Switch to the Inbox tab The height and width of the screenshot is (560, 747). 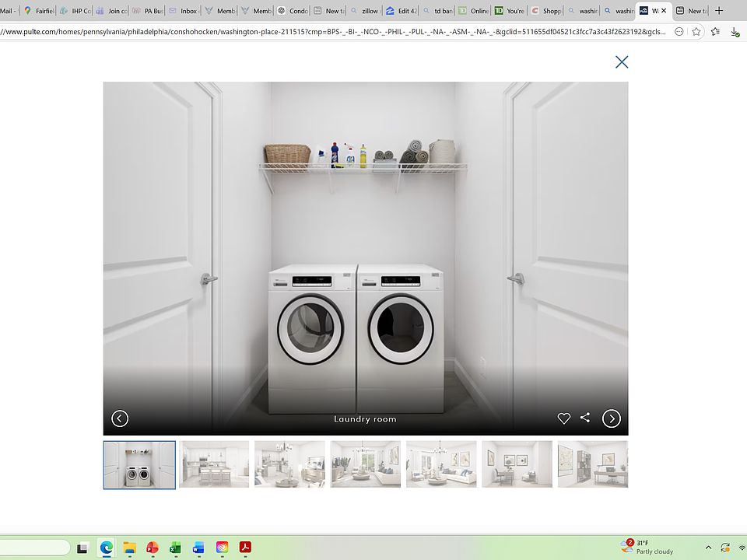point(184,10)
